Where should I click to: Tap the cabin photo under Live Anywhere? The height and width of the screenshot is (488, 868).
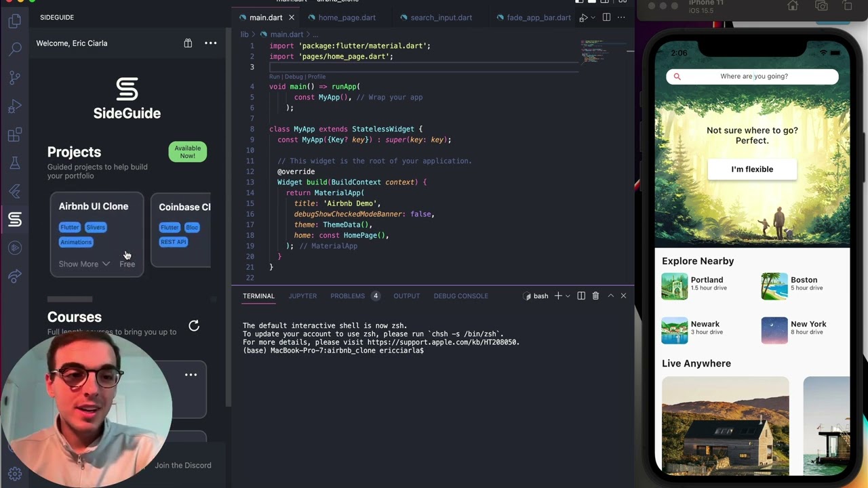tap(726, 426)
